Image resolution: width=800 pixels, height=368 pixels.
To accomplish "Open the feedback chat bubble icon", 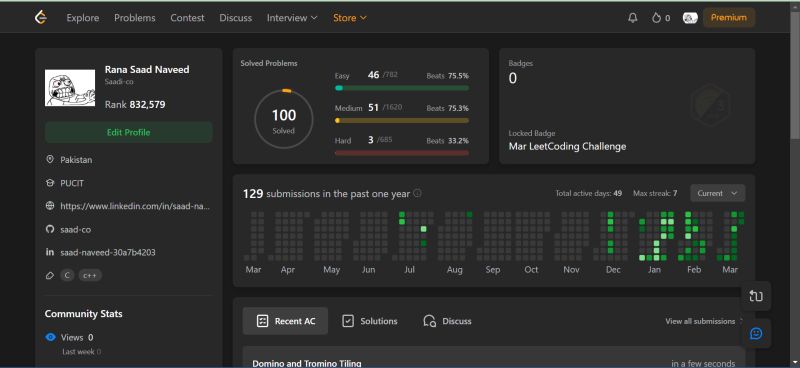I will (756, 333).
